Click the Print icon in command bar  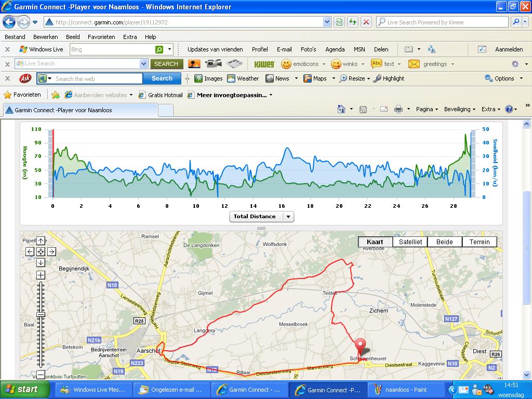click(398, 109)
